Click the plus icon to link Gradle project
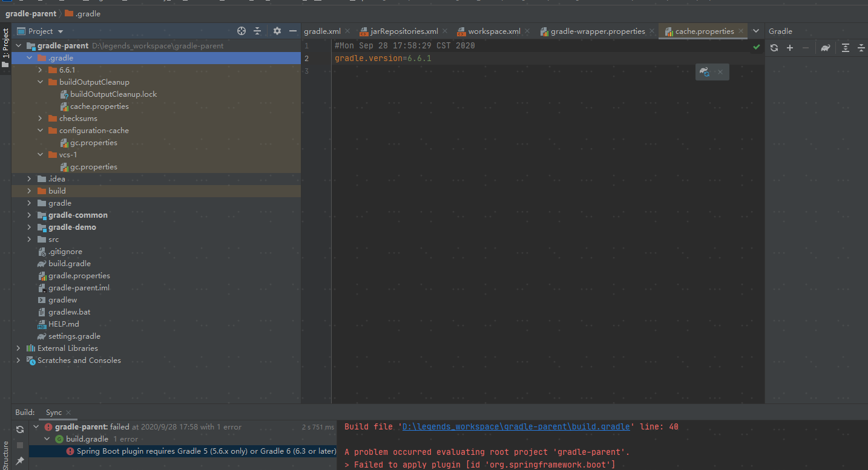The height and width of the screenshot is (470, 868). [790, 48]
